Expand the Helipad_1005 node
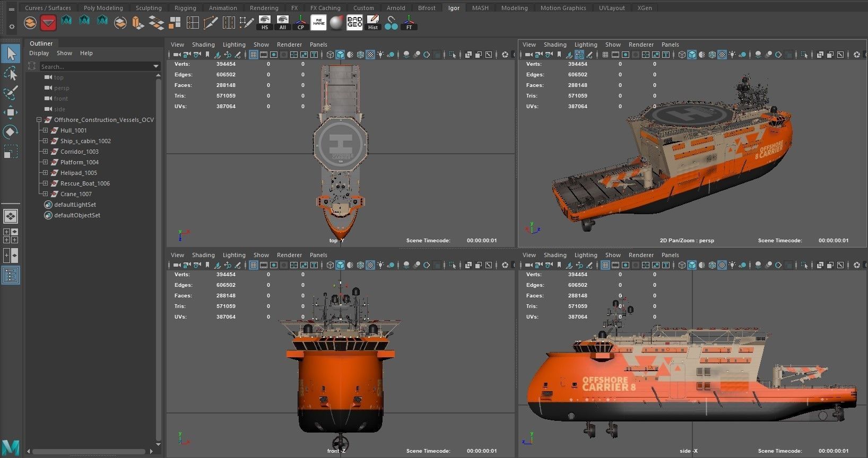The width and height of the screenshot is (868, 458). [45, 173]
